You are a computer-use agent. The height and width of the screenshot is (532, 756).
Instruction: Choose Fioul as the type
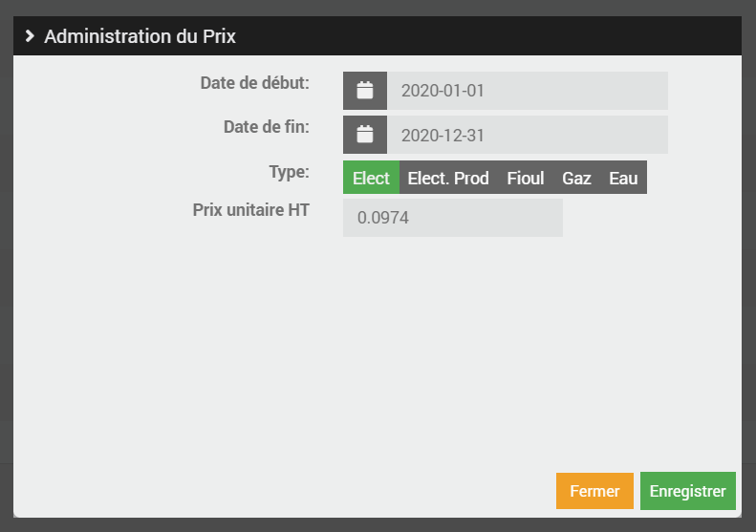[x=525, y=178]
